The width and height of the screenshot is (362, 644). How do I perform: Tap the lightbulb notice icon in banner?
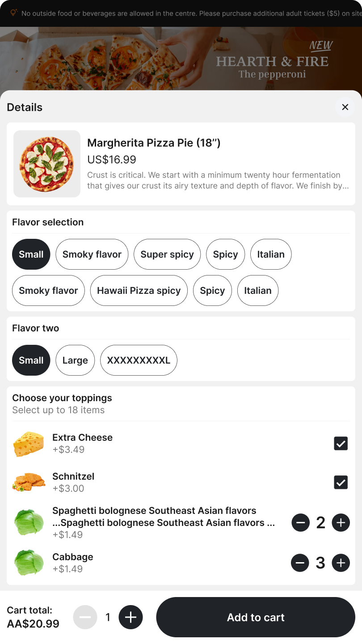(x=14, y=13)
